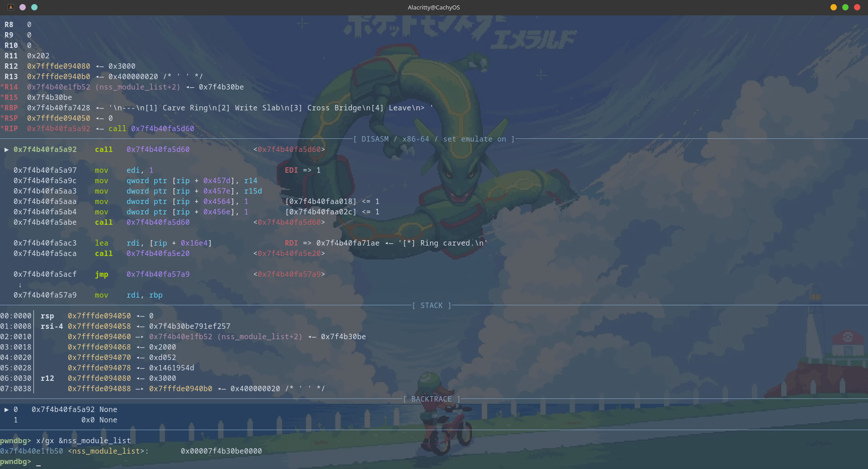This screenshot has width=868, height=469.
Task: Click the 0x0 address of backtrace frame 1
Action: click(88, 420)
